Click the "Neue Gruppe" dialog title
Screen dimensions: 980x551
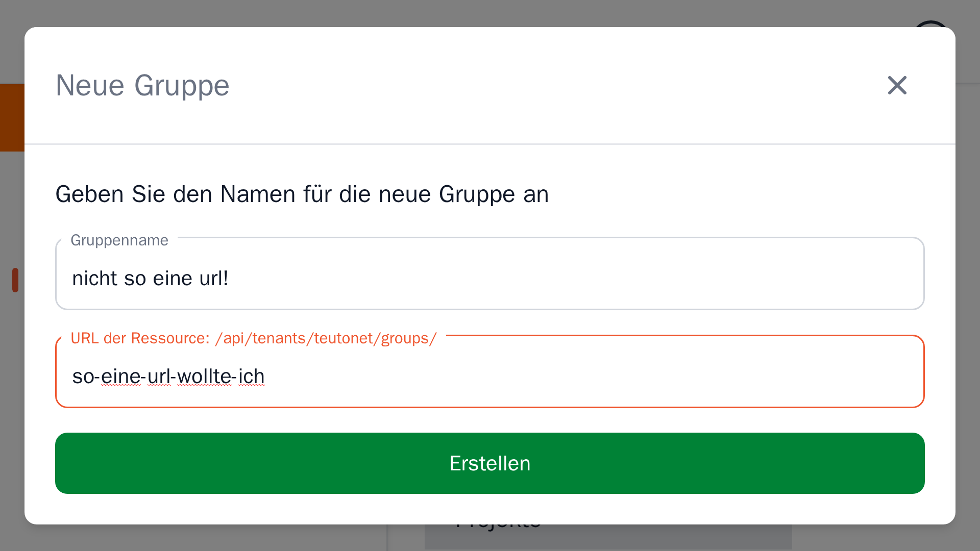coord(142,85)
